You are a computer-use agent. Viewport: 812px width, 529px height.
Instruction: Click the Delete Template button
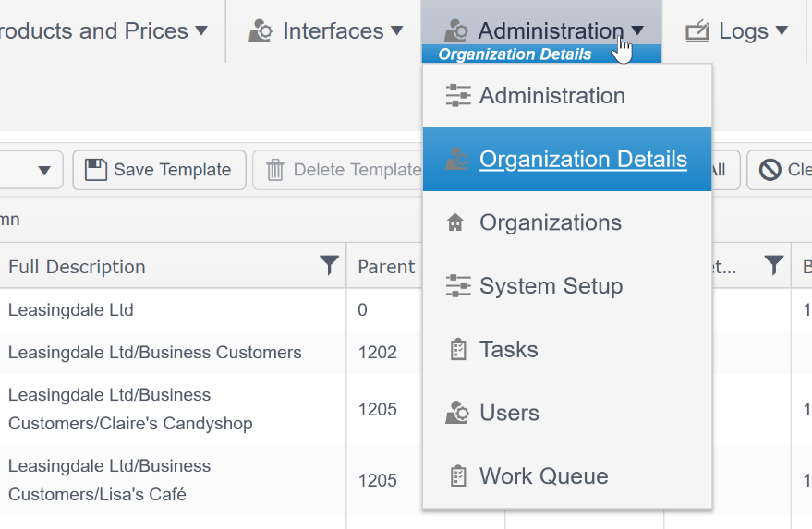(x=342, y=170)
